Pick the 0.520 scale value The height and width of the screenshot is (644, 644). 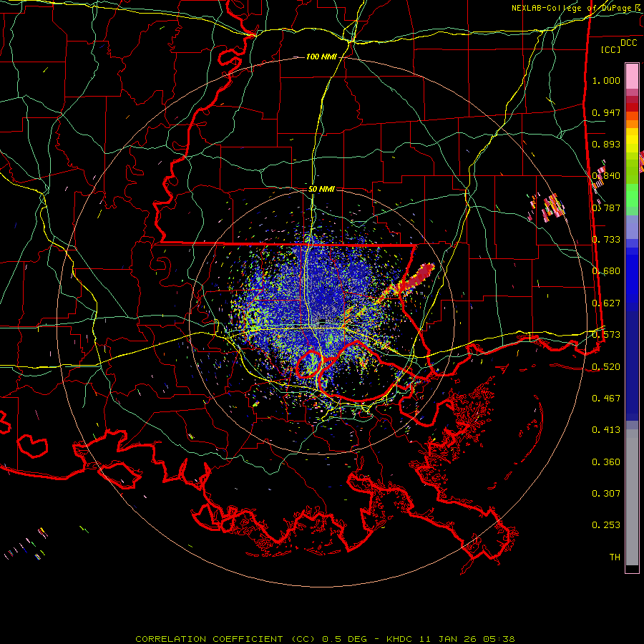[x=606, y=367]
